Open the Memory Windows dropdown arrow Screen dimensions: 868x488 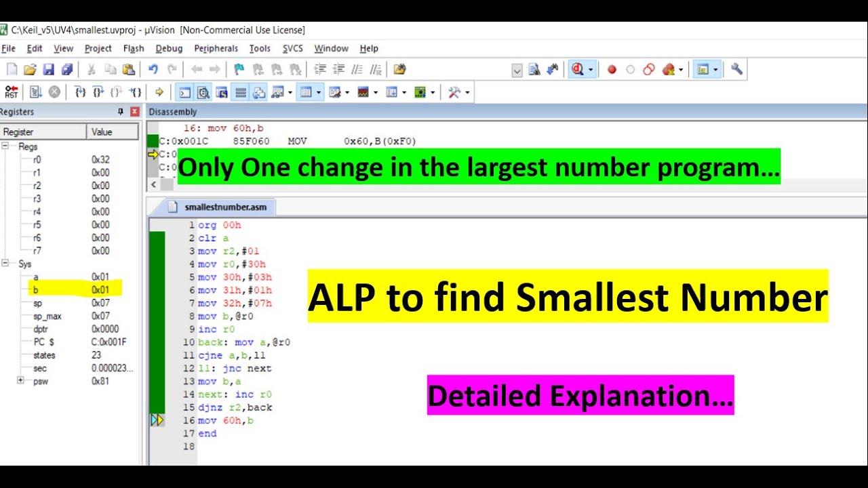tap(319, 92)
